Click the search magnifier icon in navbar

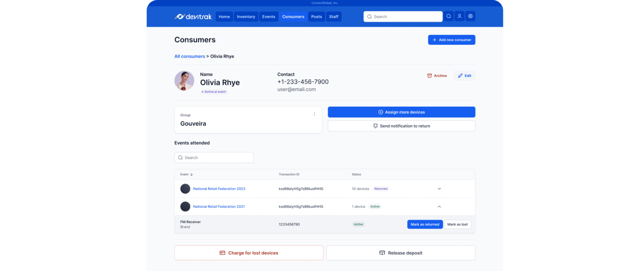coord(449,17)
